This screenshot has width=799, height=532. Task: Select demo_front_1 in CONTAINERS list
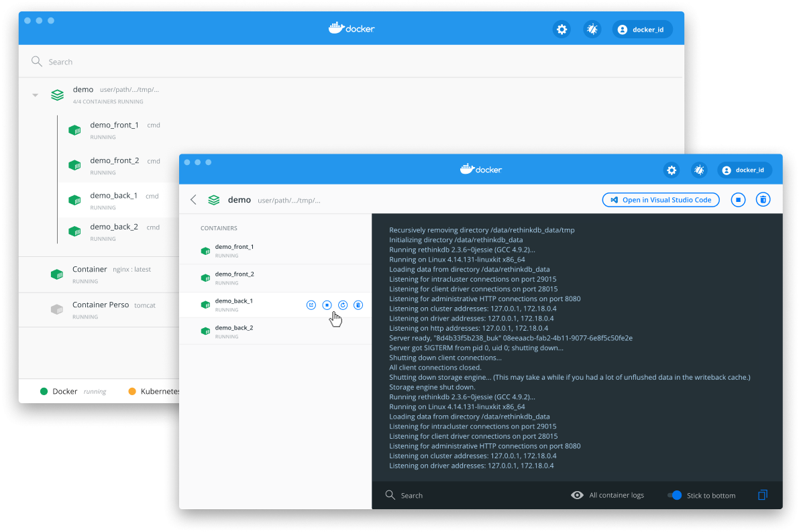pyautogui.click(x=275, y=251)
